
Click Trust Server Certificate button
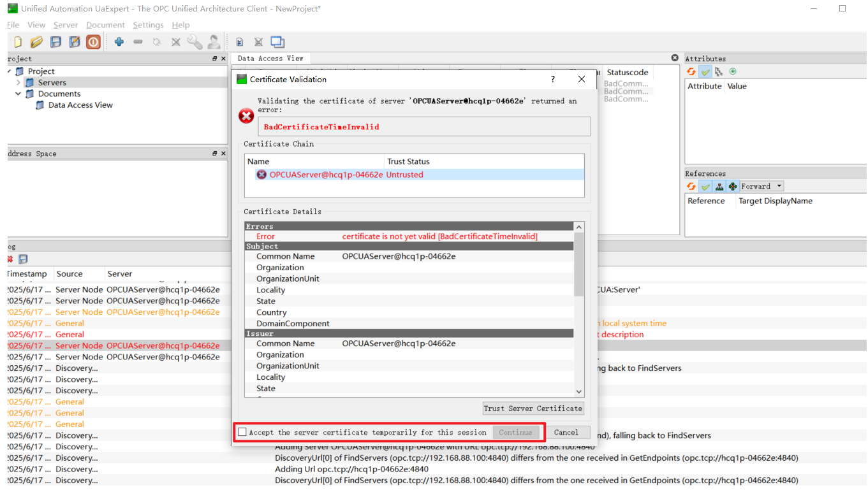click(533, 409)
